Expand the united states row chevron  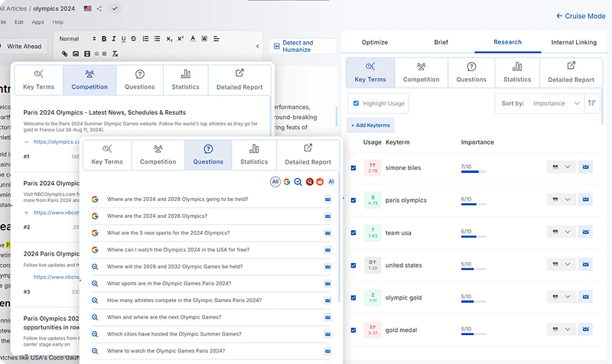pyautogui.click(x=568, y=264)
